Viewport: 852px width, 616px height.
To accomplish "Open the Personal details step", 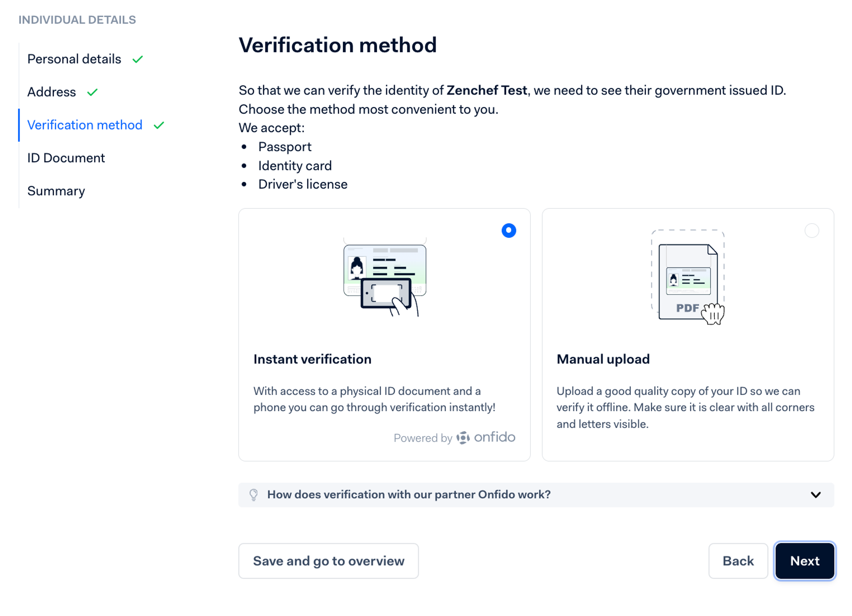I will pyautogui.click(x=74, y=59).
